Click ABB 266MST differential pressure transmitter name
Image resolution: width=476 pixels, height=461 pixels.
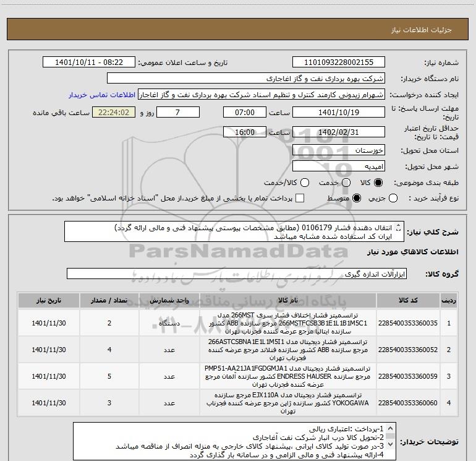[x=288, y=323]
